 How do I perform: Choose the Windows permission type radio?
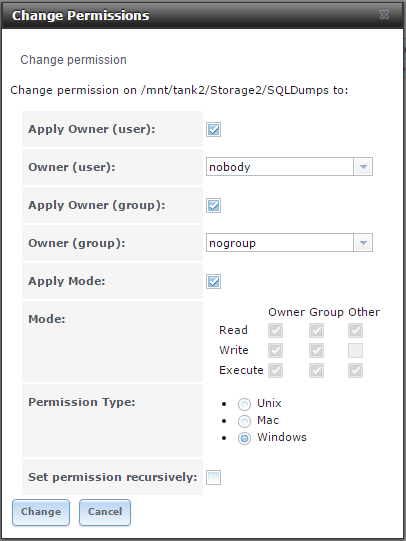[x=244, y=439]
